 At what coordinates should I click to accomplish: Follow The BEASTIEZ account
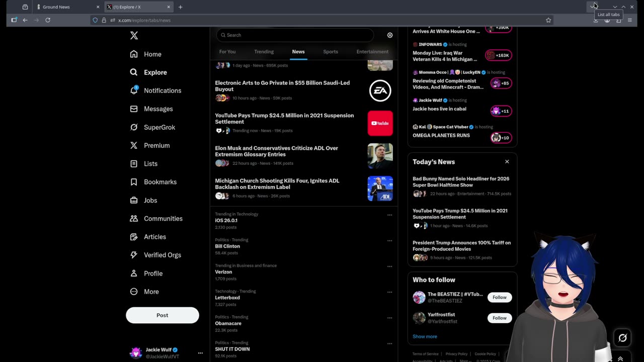[500, 297]
